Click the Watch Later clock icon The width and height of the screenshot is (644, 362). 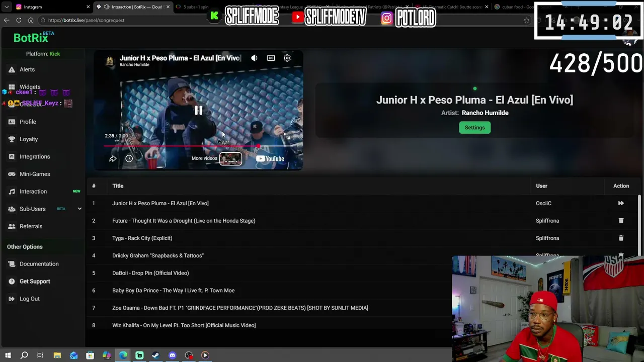point(129,158)
